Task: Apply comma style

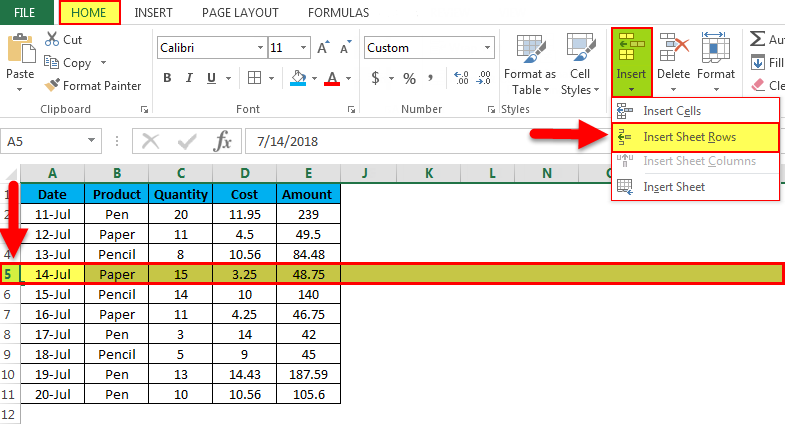Action: coord(431,78)
